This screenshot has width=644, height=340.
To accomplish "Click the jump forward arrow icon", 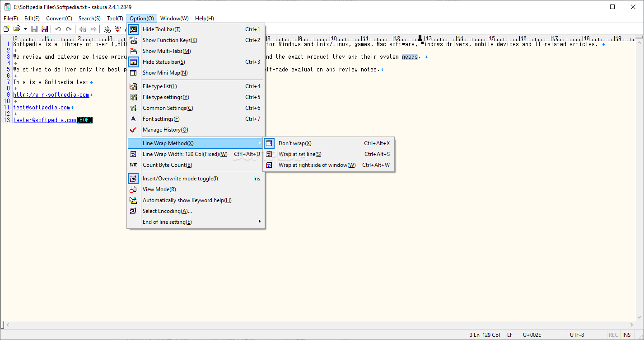I will click(93, 29).
